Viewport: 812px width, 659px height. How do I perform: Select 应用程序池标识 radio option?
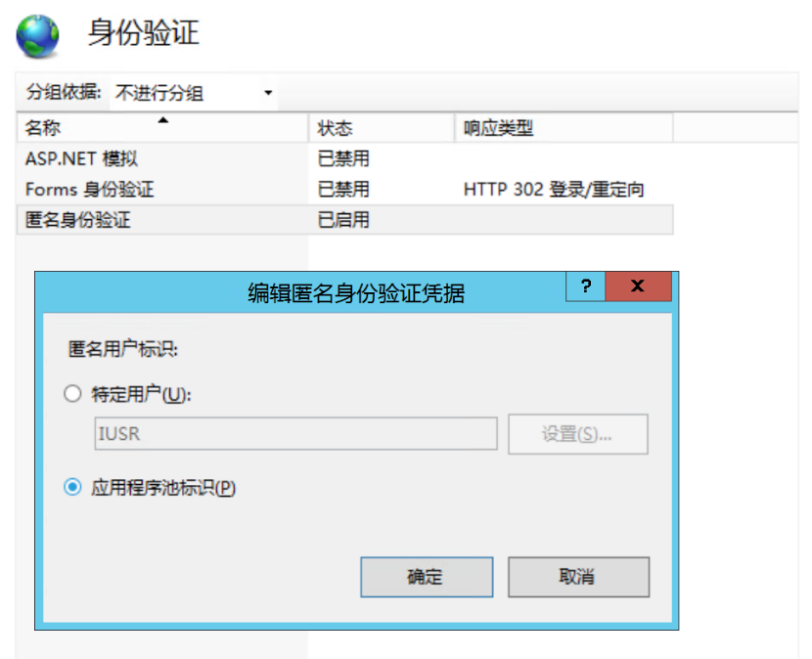pos(72,487)
